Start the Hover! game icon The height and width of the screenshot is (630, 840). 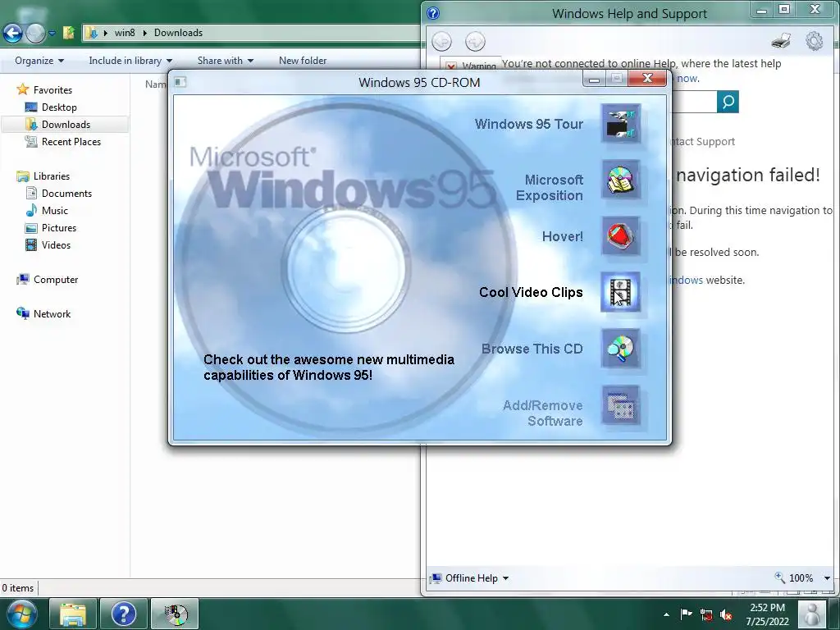coord(620,236)
